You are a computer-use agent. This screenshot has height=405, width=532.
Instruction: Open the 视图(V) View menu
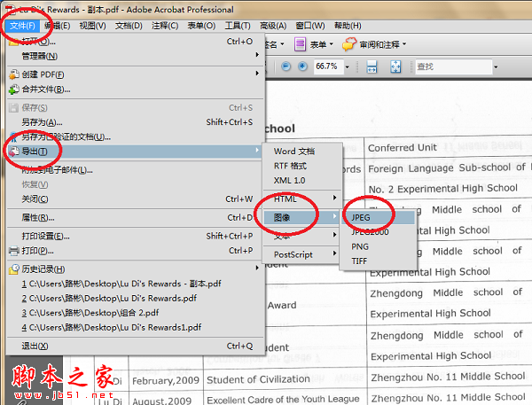tap(92, 26)
